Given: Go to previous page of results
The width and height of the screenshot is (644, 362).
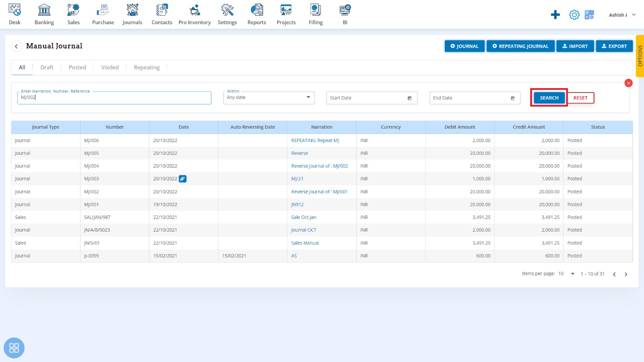Looking at the screenshot, I should [614, 274].
